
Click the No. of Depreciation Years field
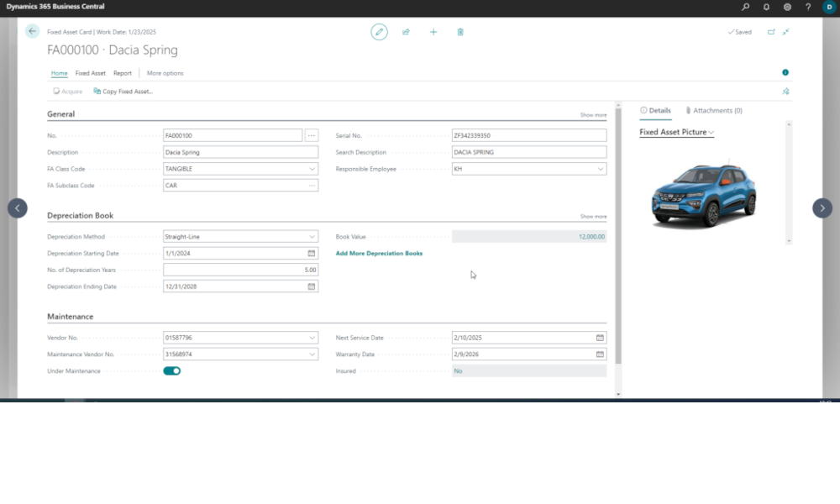(240, 270)
